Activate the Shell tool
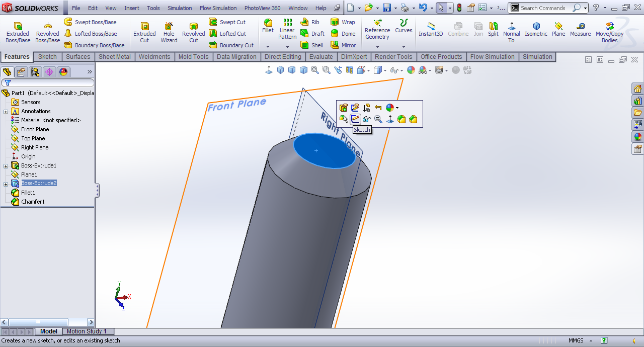This screenshot has width=644, height=347. point(312,45)
